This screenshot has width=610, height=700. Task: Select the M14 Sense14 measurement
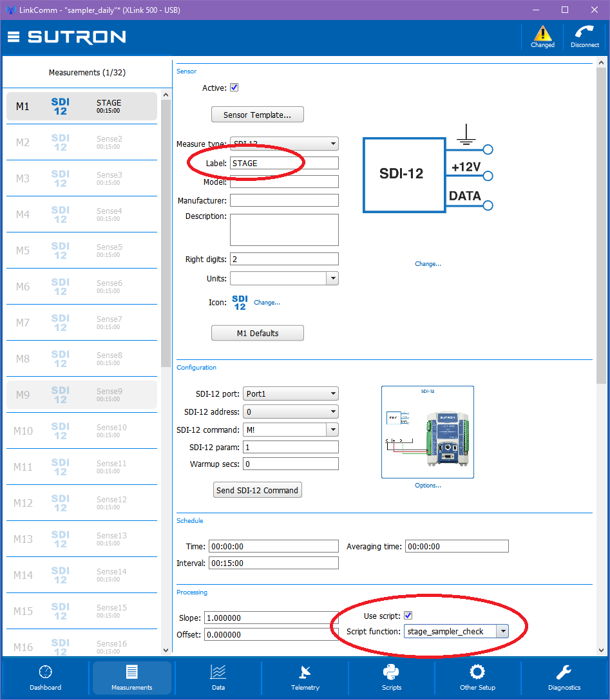pyautogui.click(x=82, y=576)
